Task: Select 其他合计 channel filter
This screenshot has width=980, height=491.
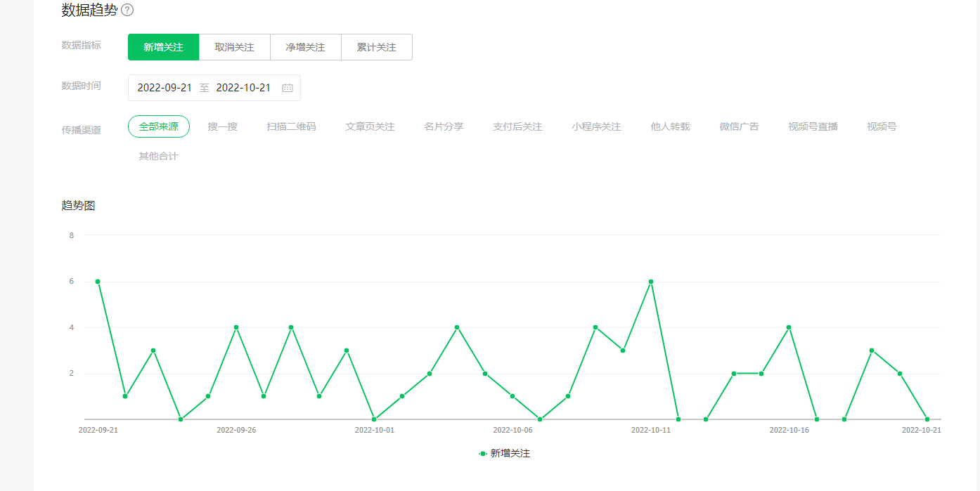Action: click(158, 156)
